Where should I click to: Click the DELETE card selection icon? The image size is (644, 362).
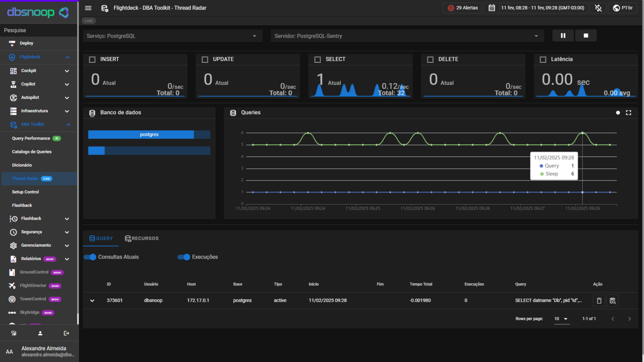click(x=430, y=59)
